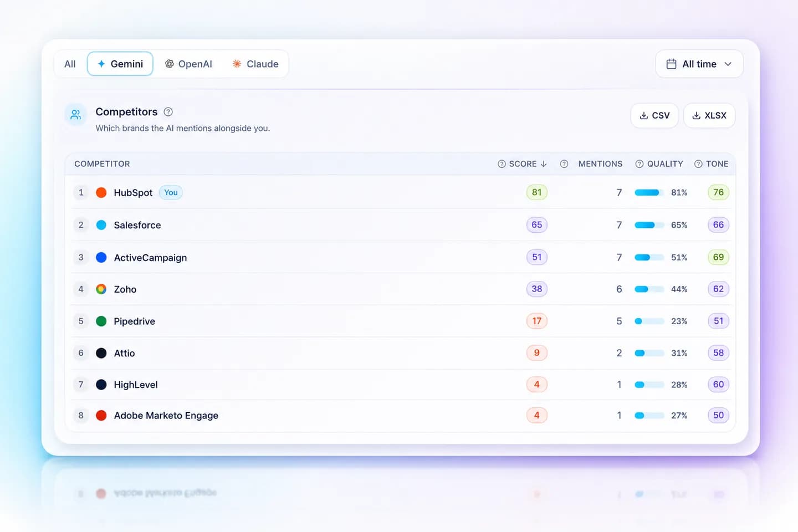798x532 pixels.
Task: Click the QUALITY column header text
Action: pyautogui.click(x=665, y=164)
